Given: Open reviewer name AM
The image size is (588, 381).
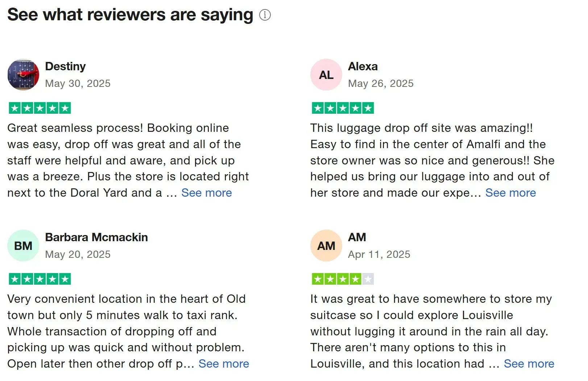Looking at the screenshot, I should click(x=357, y=237).
